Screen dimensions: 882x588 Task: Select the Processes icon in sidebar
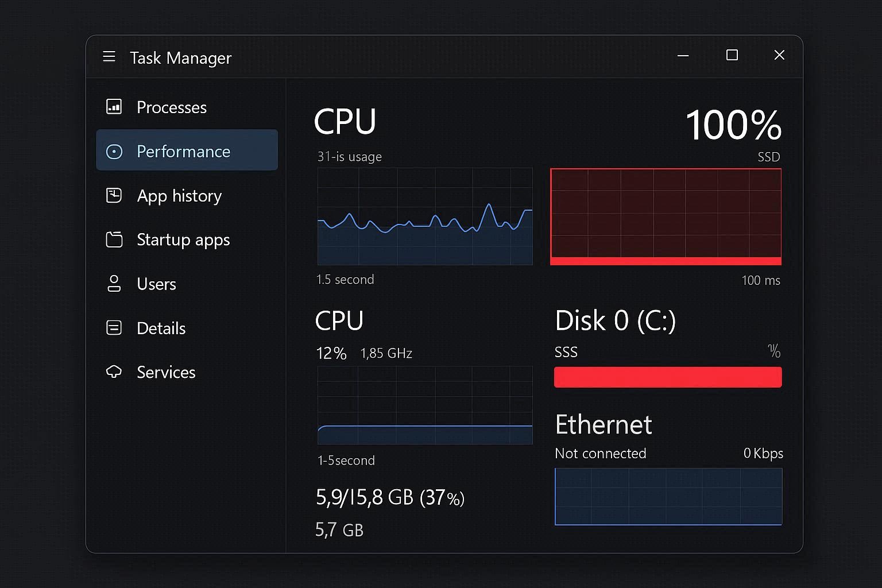(114, 107)
